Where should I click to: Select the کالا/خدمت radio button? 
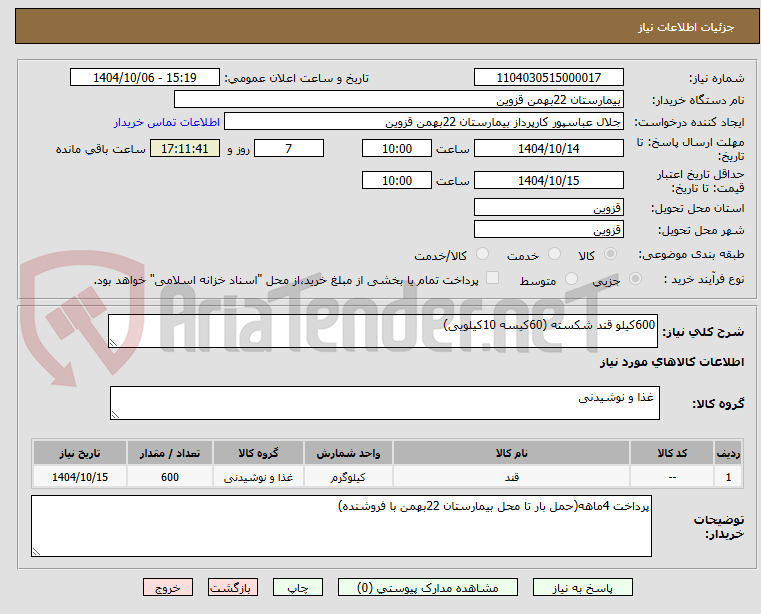pos(482,253)
